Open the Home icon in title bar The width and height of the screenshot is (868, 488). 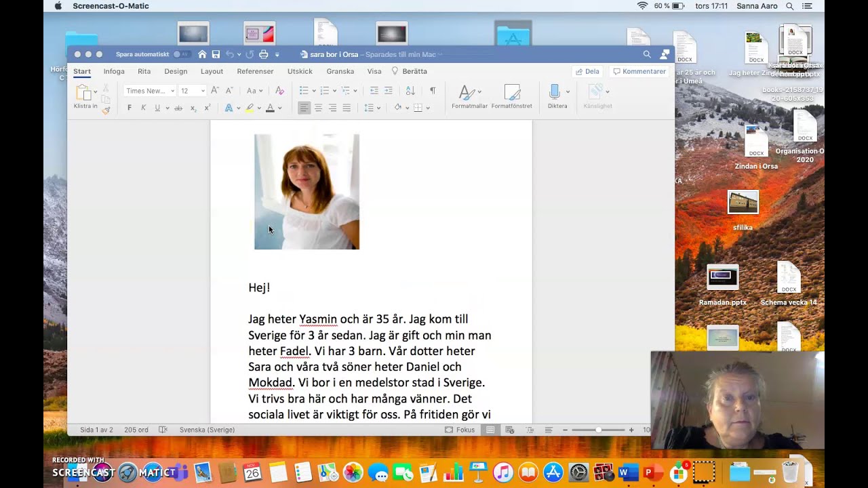click(202, 54)
